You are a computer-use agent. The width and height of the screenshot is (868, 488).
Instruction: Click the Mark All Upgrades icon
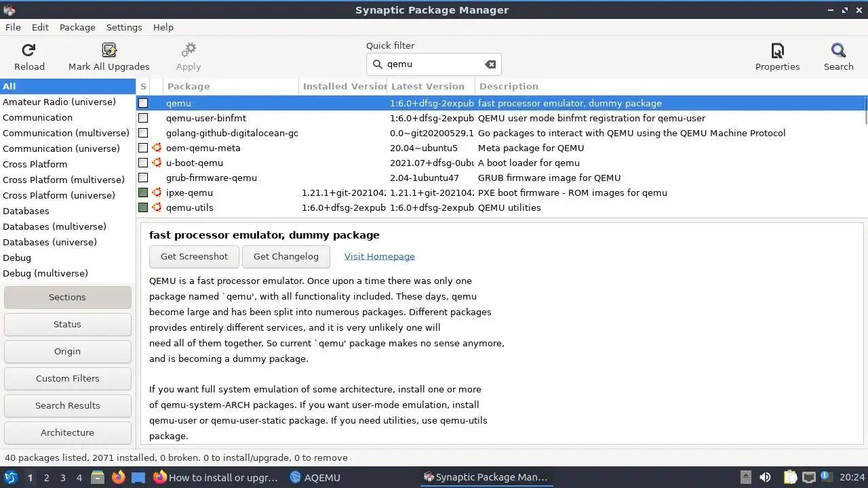coord(109,50)
